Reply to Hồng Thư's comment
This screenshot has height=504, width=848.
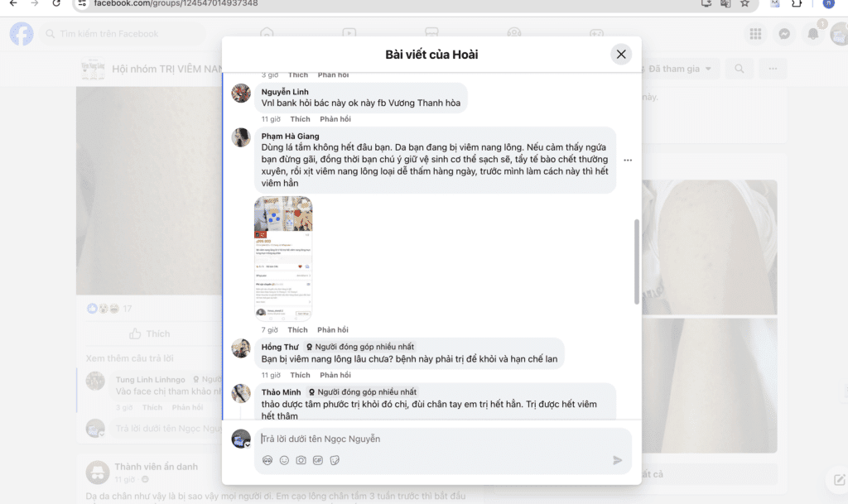tap(335, 375)
